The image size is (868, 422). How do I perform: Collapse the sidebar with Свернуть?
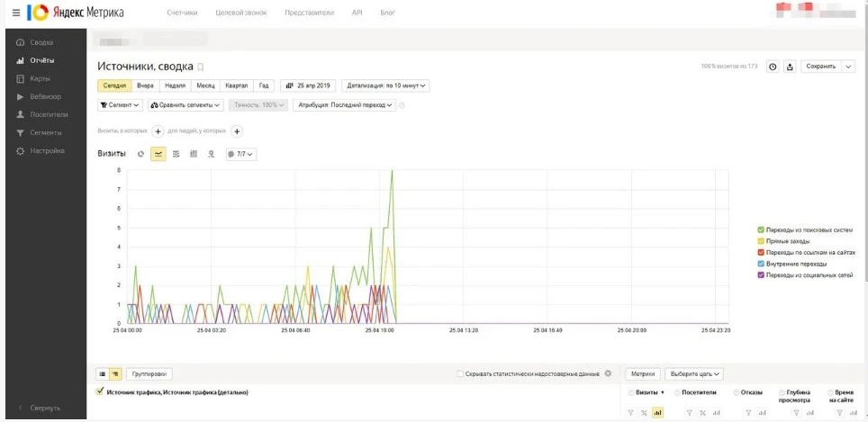(x=40, y=408)
